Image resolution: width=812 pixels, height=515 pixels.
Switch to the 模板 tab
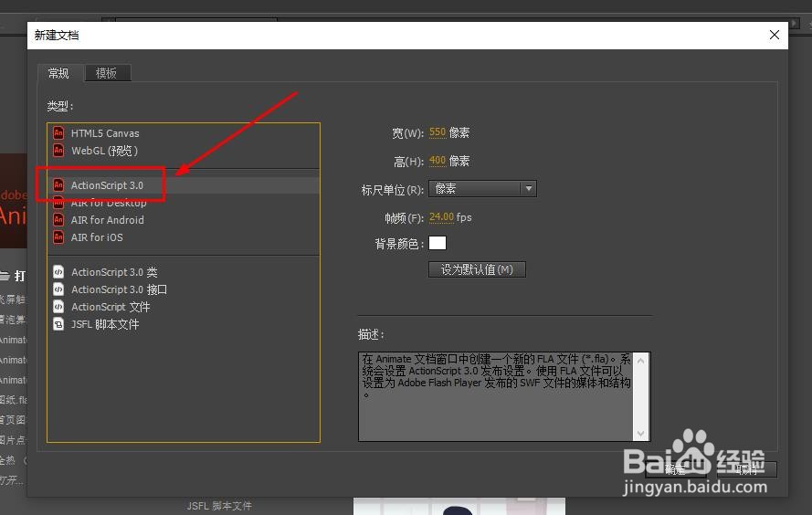pos(107,73)
